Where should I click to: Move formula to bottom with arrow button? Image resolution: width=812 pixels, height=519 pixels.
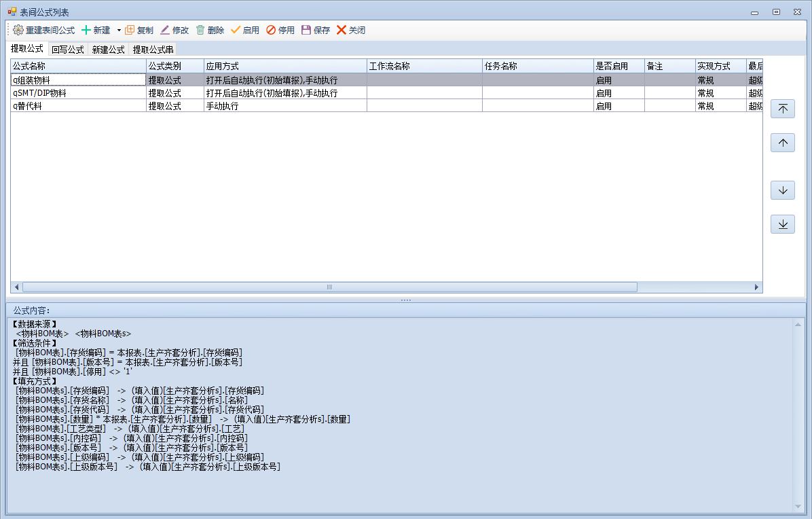pos(783,224)
